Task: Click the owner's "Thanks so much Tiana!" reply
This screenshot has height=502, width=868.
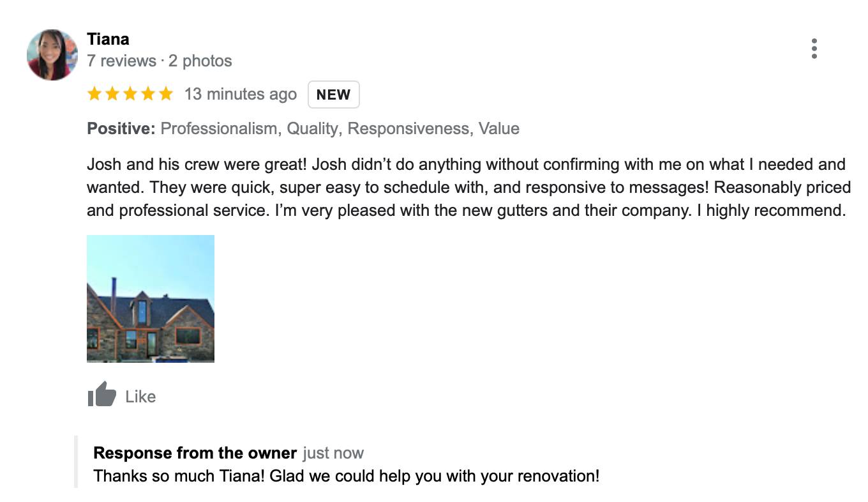Action: click(x=346, y=476)
